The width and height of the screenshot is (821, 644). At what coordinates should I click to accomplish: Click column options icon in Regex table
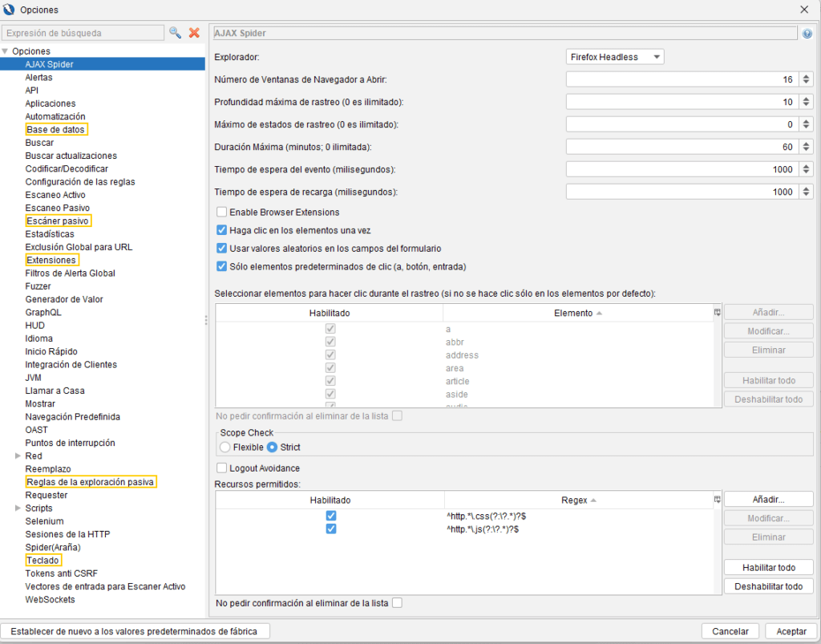click(x=718, y=500)
